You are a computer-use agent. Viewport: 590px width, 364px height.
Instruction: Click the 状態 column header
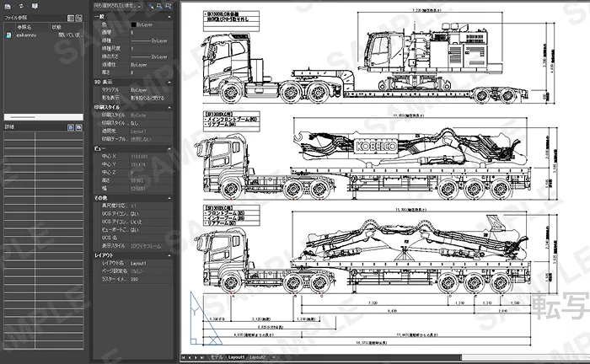tap(67, 27)
